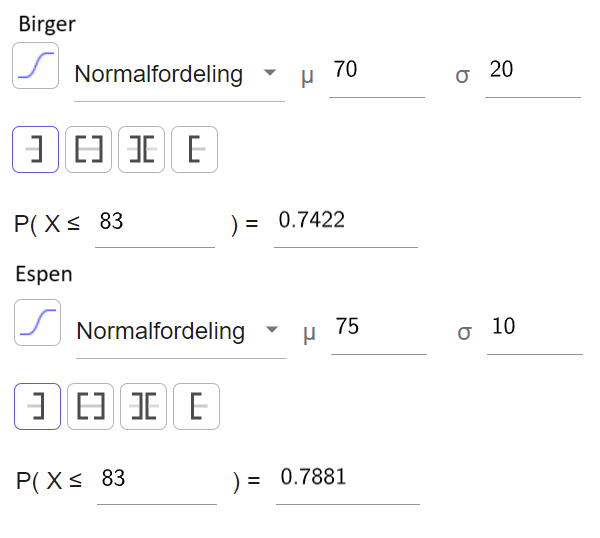
Task: Toggle cumulative curve icon for Espen
Action: tap(37, 323)
